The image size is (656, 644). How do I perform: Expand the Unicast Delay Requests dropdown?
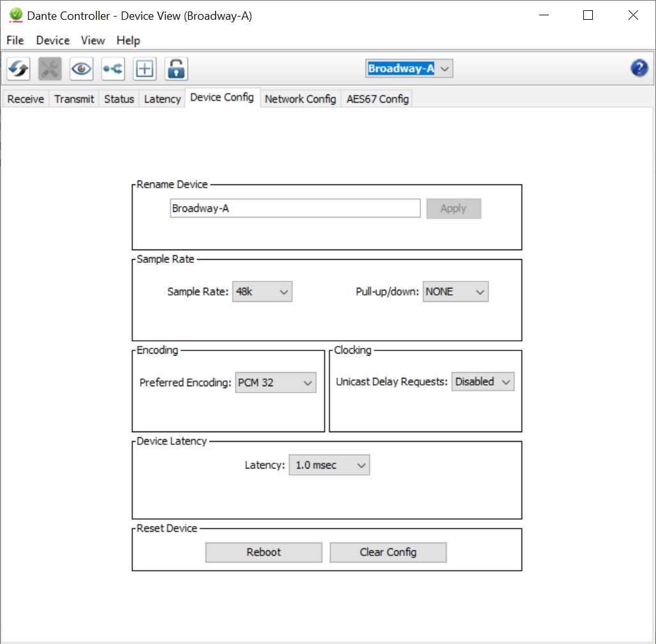click(x=482, y=382)
